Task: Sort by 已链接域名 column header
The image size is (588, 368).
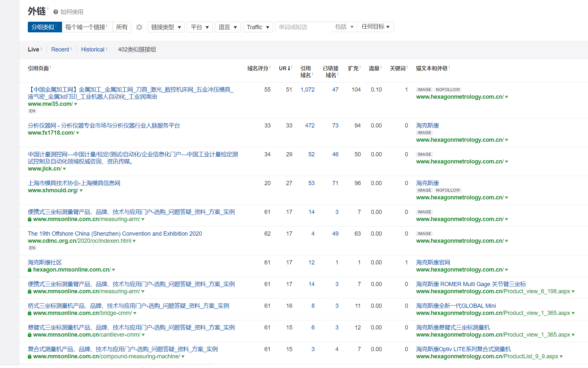Action: 330,72
